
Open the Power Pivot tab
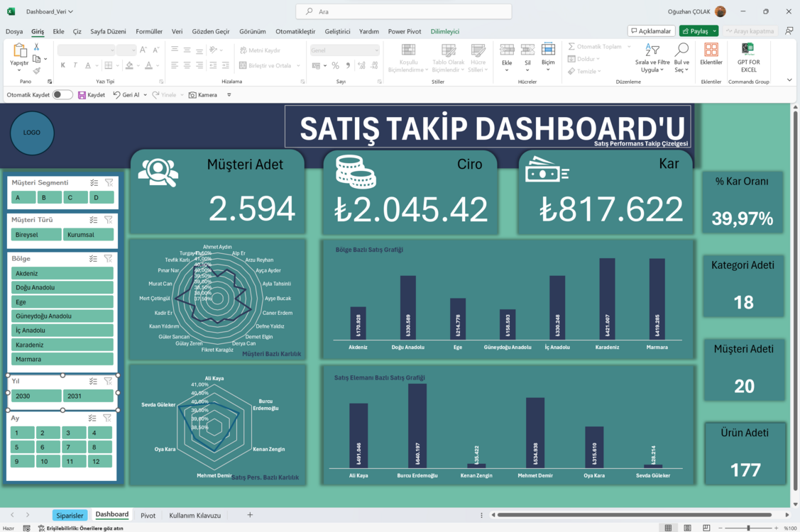405,31
